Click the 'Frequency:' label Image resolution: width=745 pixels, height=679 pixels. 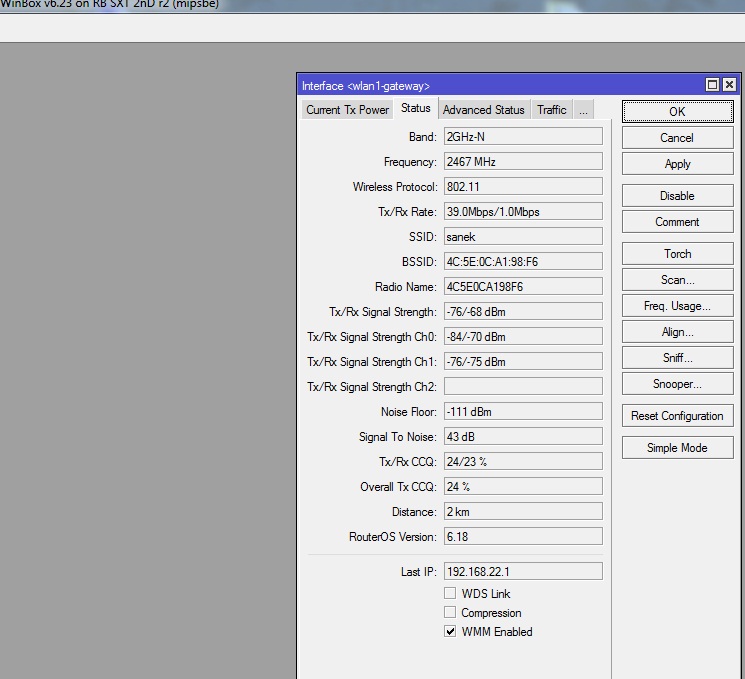[x=410, y=162]
